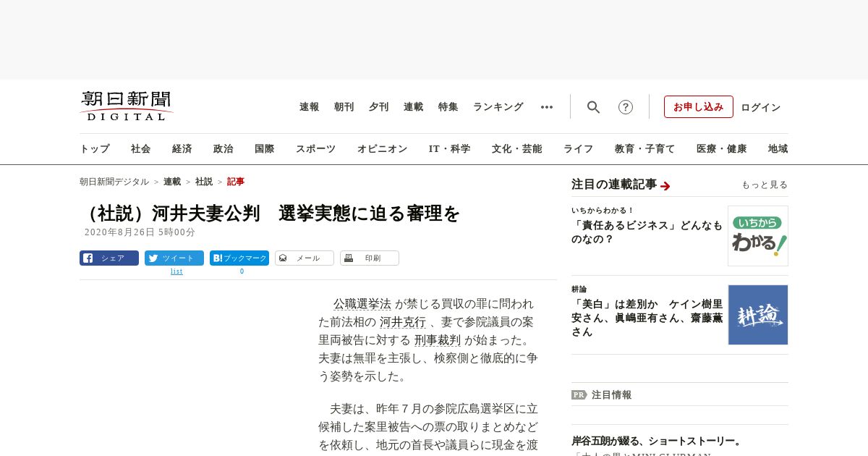Image resolution: width=868 pixels, height=456 pixels.
Task: Open 「責任あるビジネス」どんなものなの? article
Action: pos(647,232)
